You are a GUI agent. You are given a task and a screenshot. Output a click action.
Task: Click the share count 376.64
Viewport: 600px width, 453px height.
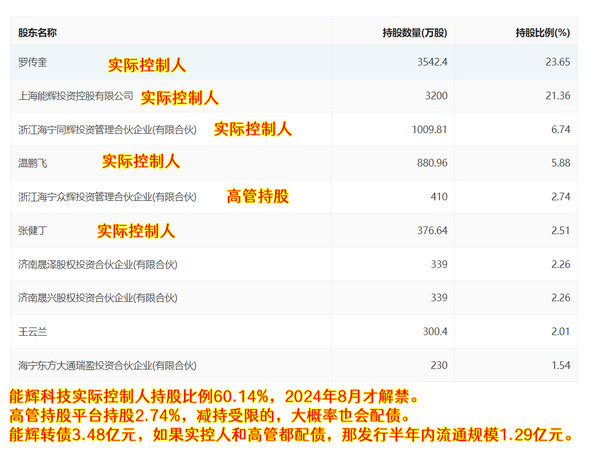[x=432, y=231]
